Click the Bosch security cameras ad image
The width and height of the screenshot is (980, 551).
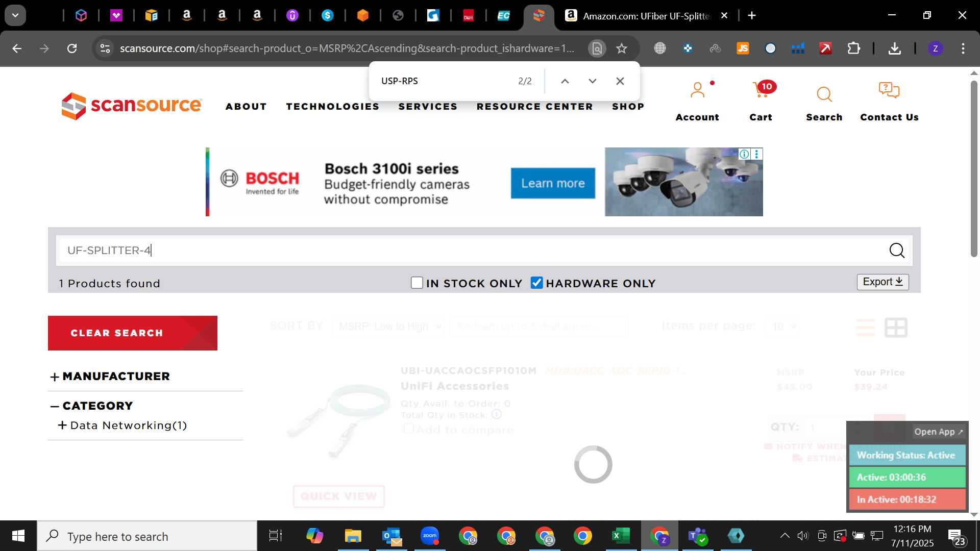[683, 182]
